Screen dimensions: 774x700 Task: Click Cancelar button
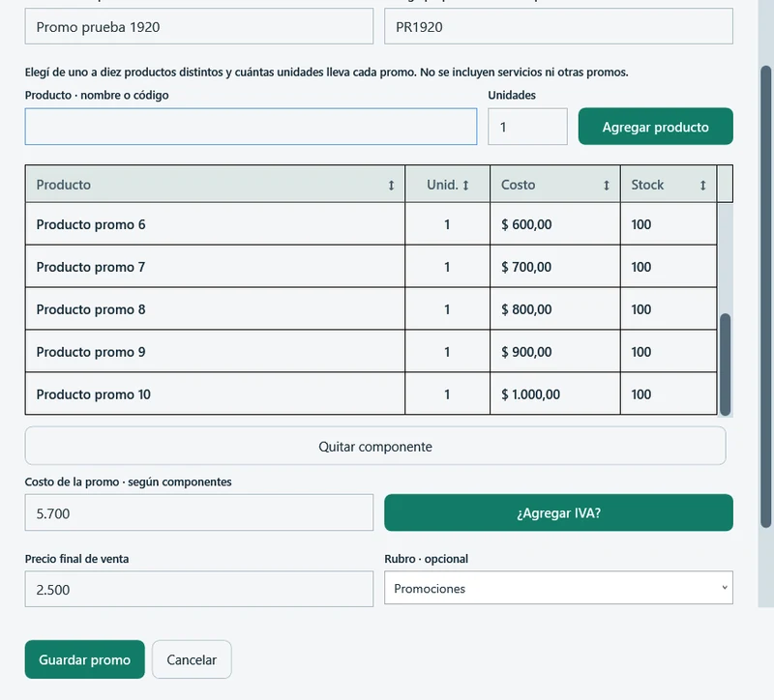tap(192, 659)
